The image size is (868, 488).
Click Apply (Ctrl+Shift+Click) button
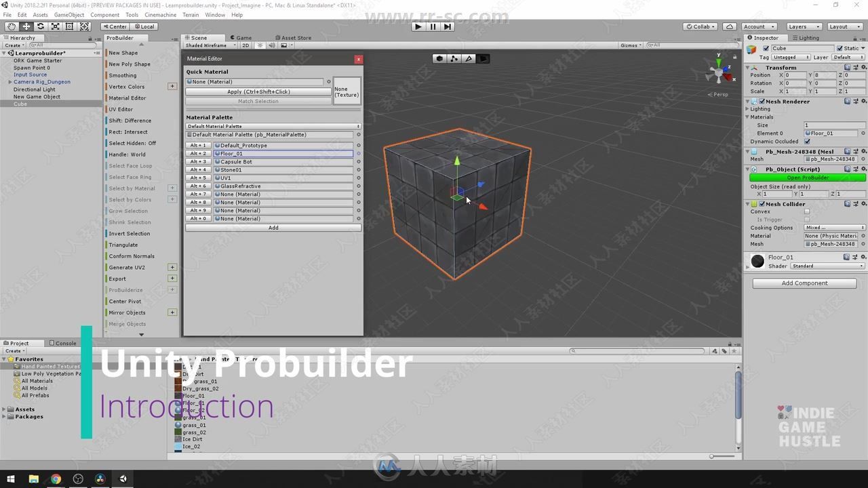pyautogui.click(x=258, y=91)
